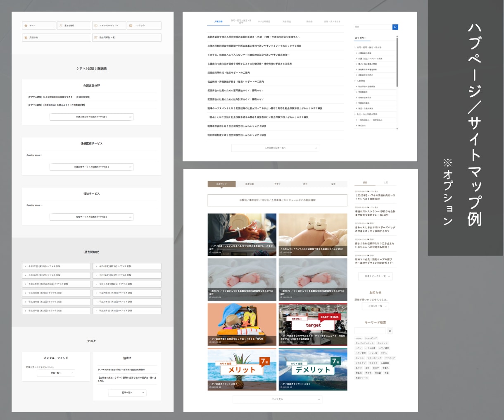
Task: Select the 子育て tab
Action: (x=277, y=184)
